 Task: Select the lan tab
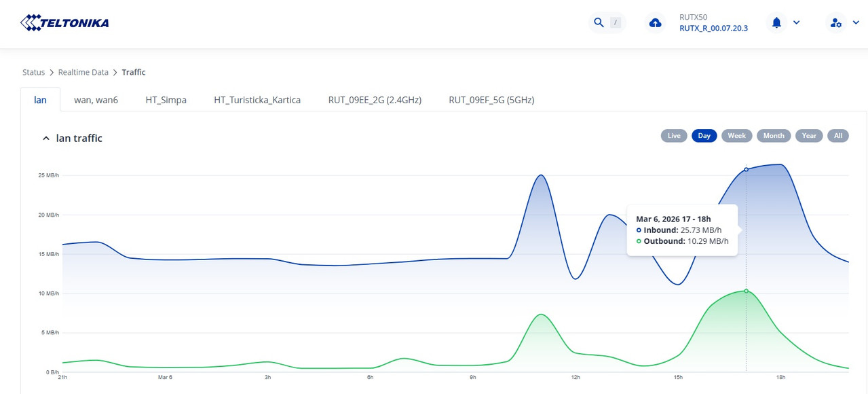[41, 100]
